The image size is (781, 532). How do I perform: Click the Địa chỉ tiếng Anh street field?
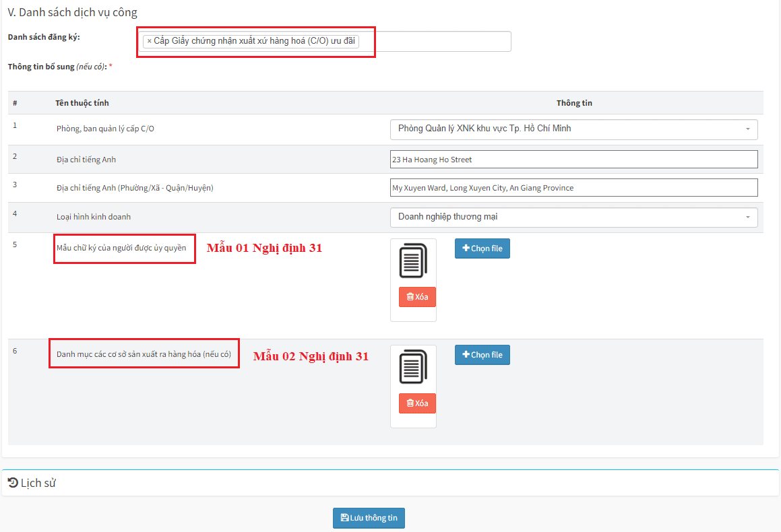574,159
